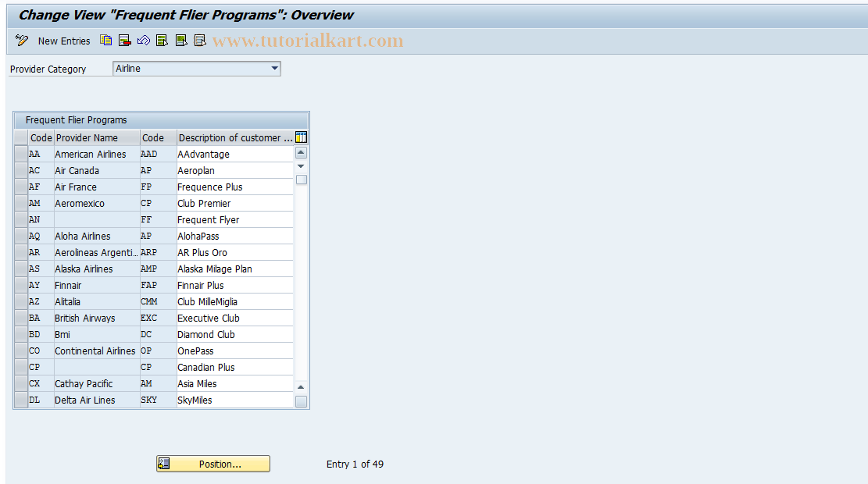Click the lower scroll up arrow near table bottom
Viewport: 868px width, 484px height.
pyautogui.click(x=301, y=387)
